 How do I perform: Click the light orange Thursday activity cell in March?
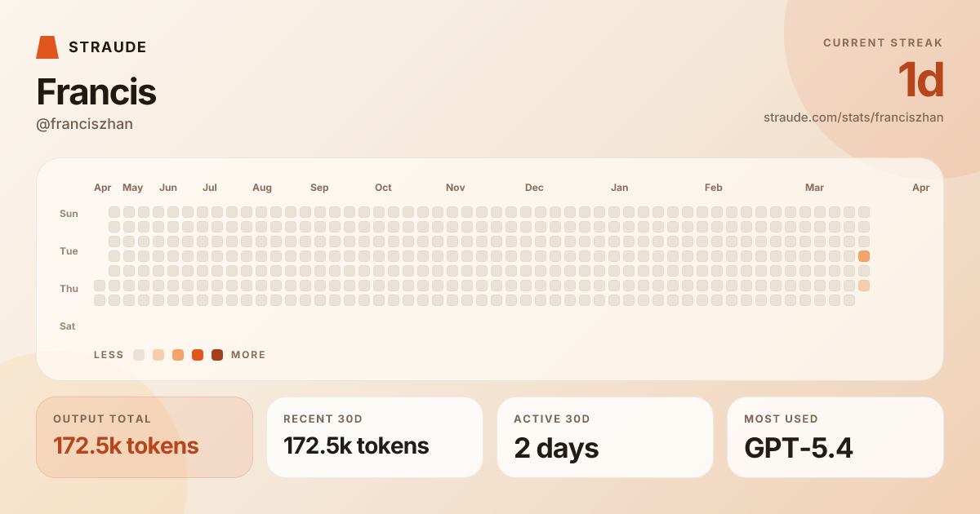pos(863,286)
